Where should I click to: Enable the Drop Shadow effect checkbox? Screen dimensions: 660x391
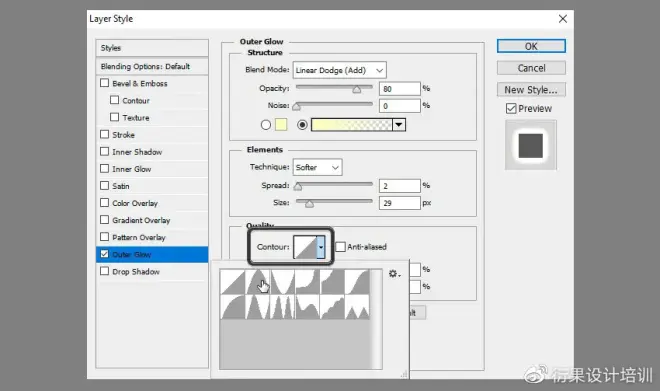click(104, 271)
